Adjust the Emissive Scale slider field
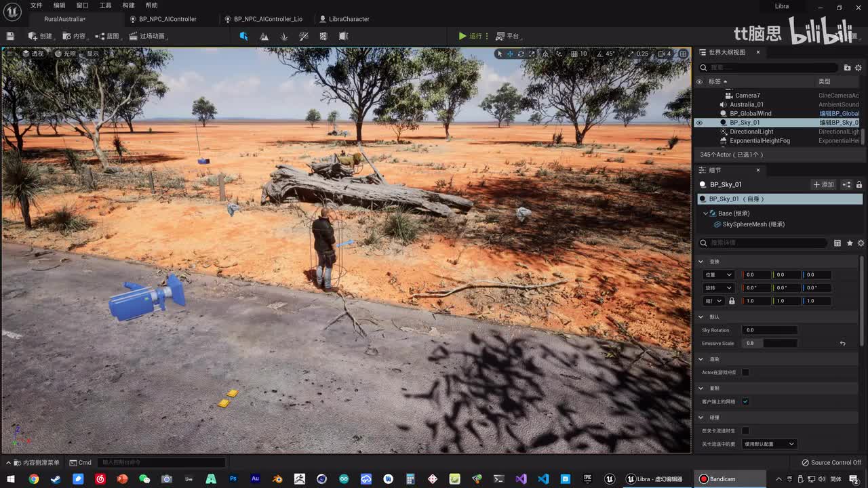Image resolution: width=868 pixels, height=488 pixels. coord(770,343)
